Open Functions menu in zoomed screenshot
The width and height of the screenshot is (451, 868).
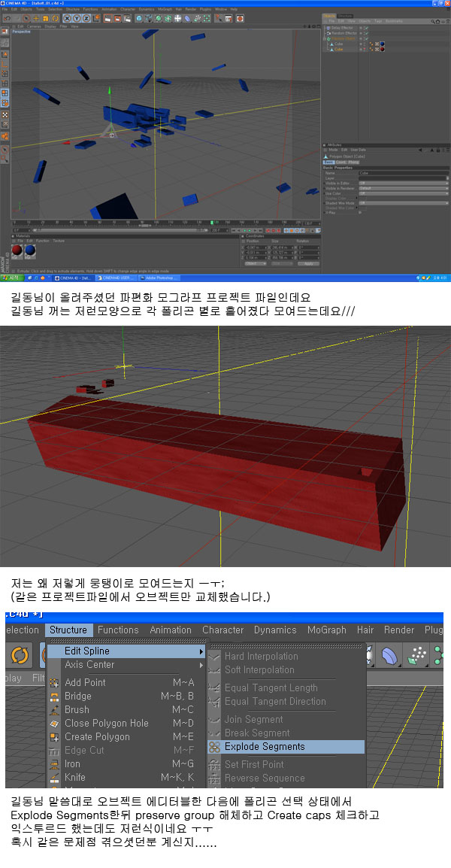tap(119, 630)
